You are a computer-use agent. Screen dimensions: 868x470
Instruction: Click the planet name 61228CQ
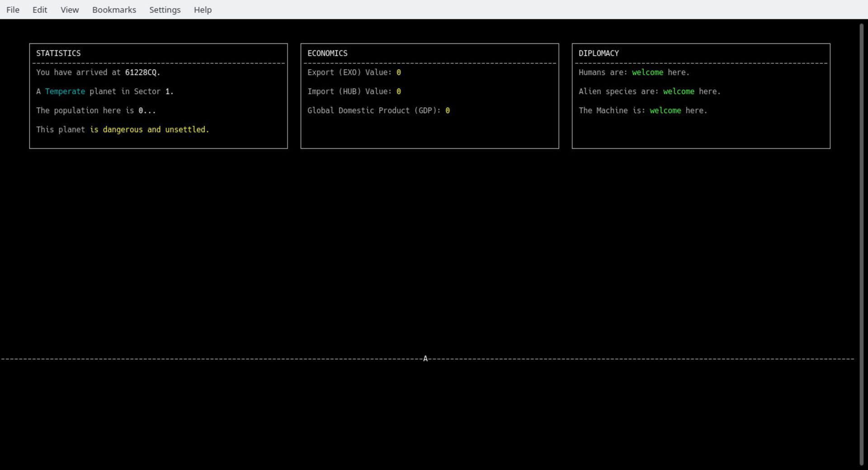142,72
